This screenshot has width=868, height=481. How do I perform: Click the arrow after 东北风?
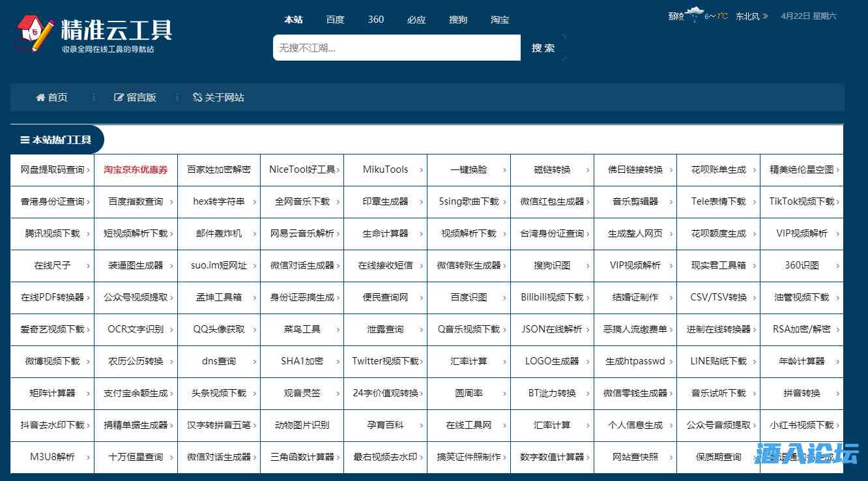tap(765, 16)
